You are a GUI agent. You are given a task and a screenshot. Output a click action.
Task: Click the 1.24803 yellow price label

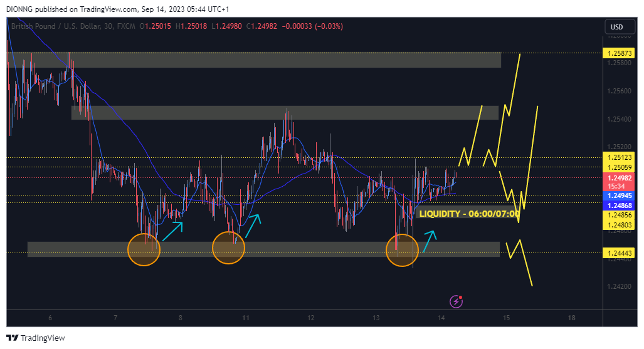(620, 225)
